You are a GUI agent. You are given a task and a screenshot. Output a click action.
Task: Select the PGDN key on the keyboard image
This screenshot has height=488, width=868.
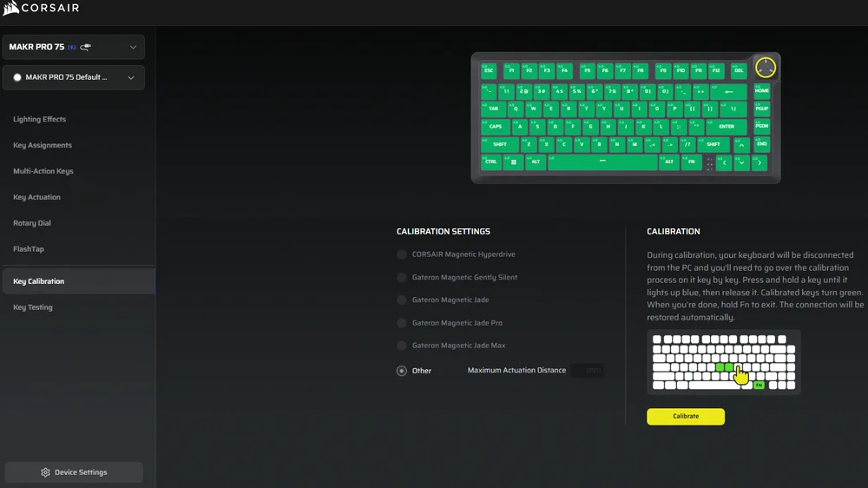click(762, 126)
